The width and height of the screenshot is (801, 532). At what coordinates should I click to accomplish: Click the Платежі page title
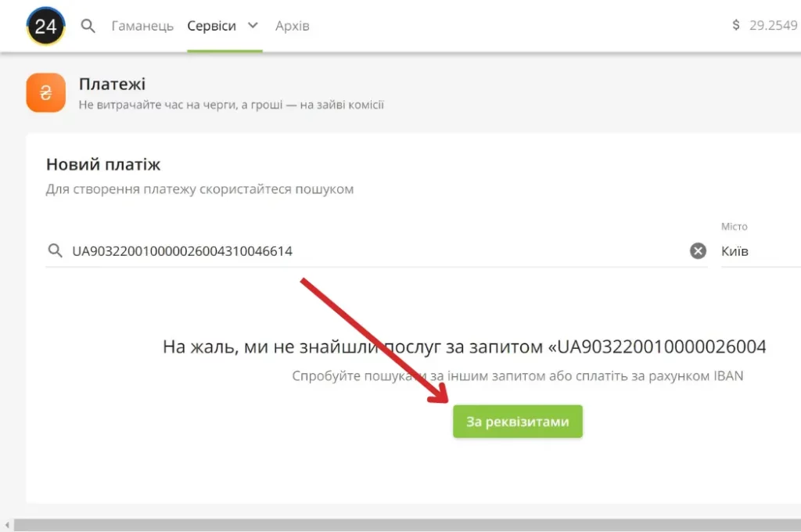pyautogui.click(x=112, y=84)
